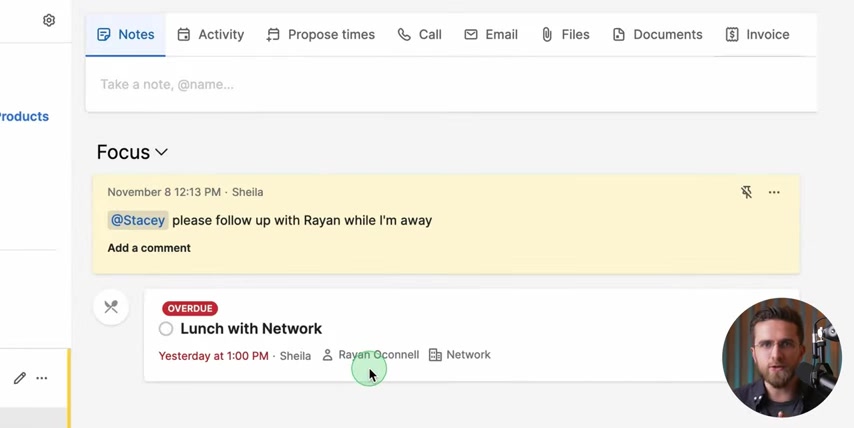854x428 pixels.
Task: Click the lunch activity type icon
Action: pos(111,307)
